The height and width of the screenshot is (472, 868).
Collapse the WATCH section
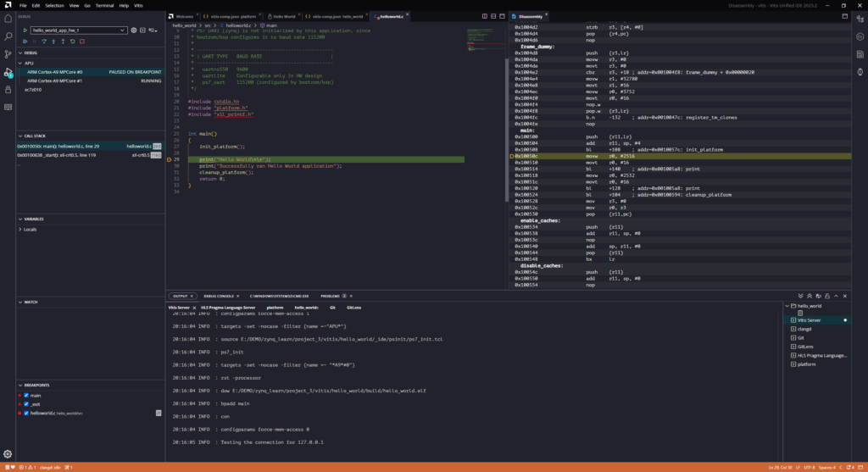20,303
